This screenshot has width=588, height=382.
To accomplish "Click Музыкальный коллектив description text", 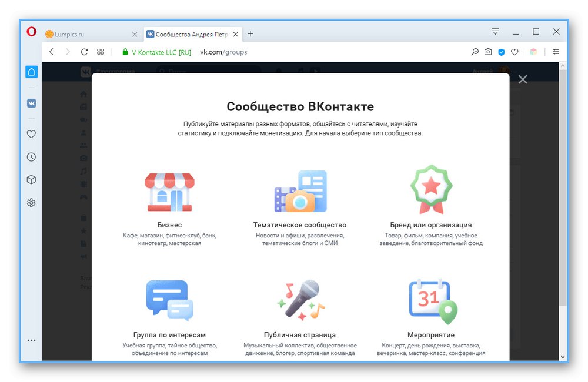I will click(x=300, y=349).
